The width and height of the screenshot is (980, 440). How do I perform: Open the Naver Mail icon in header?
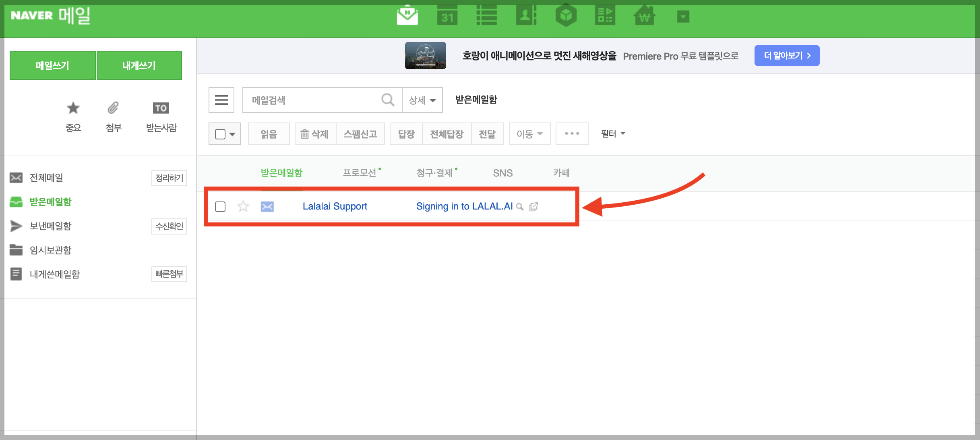point(407,16)
